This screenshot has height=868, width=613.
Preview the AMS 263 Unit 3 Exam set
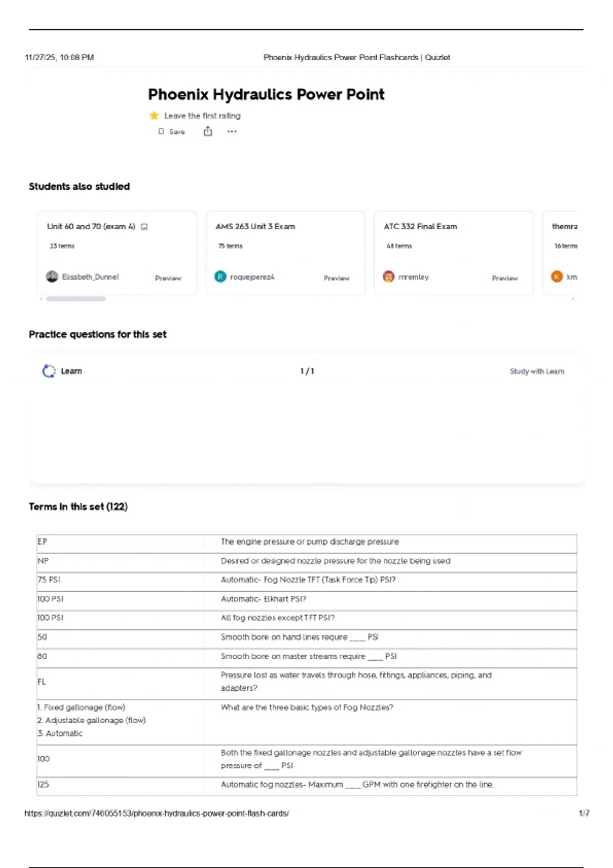pos(336,278)
